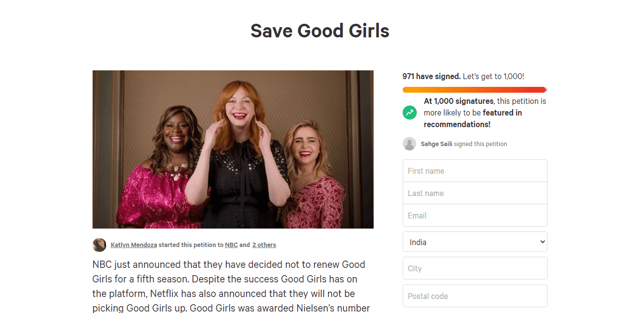
Task: Open the country dropdown showing India
Action: pos(475,242)
